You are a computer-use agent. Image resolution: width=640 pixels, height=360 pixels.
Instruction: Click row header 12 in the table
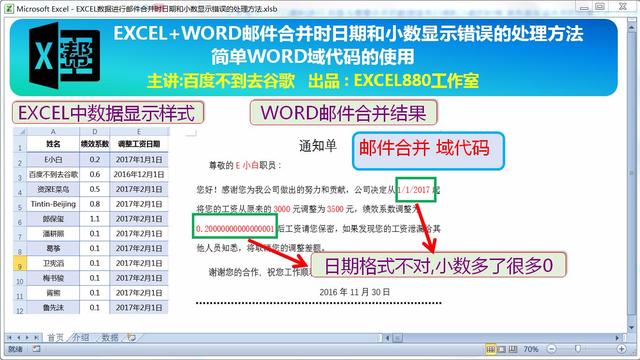(x=20, y=308)
